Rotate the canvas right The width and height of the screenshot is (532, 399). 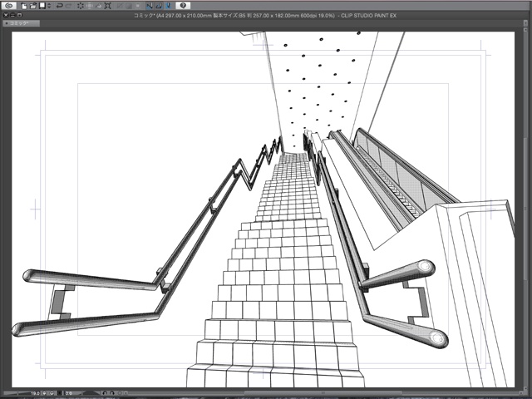tap(112, 393)
